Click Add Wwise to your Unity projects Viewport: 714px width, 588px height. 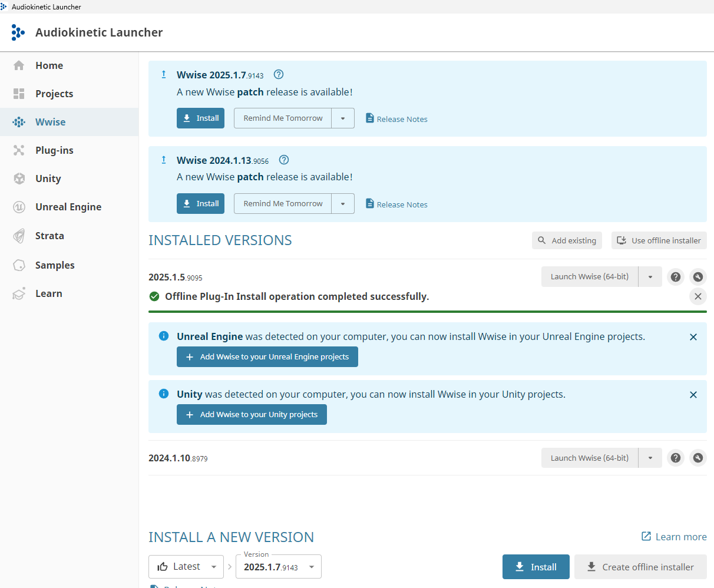(252, 414)
